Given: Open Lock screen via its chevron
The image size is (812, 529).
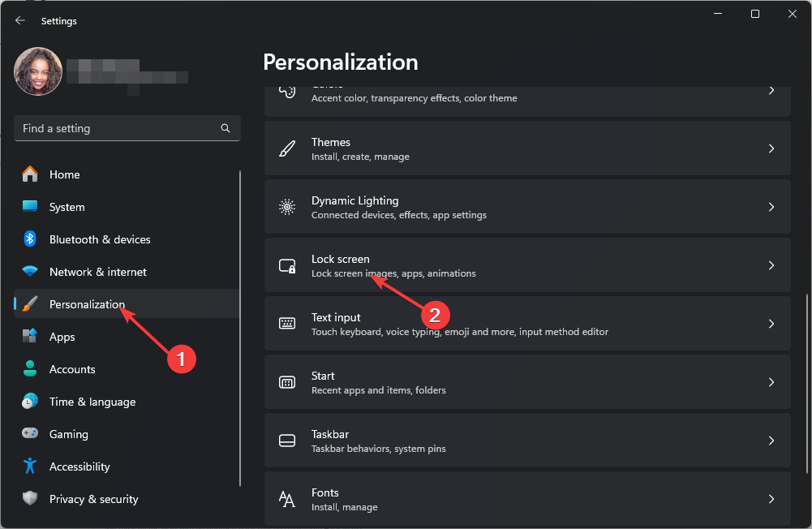Looking at the screenshot, I should tap(771, 265).
